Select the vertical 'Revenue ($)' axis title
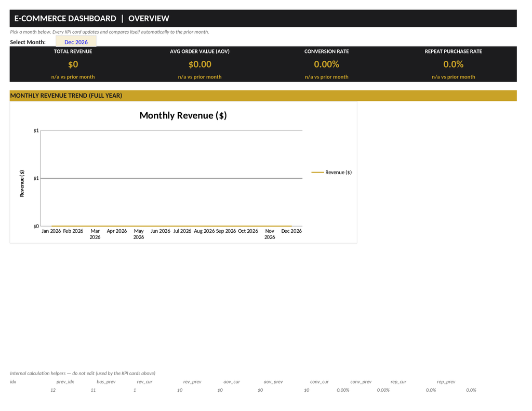 [22, 183]
